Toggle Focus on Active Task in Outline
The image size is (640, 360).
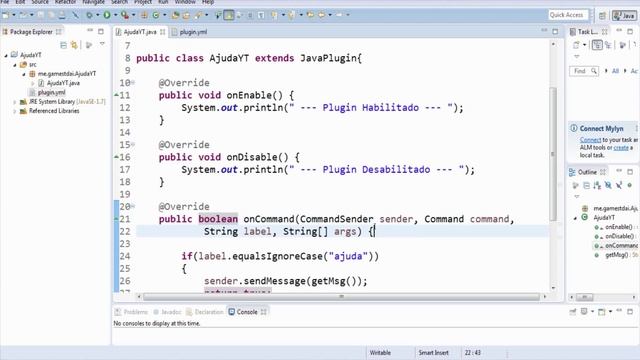576,185
